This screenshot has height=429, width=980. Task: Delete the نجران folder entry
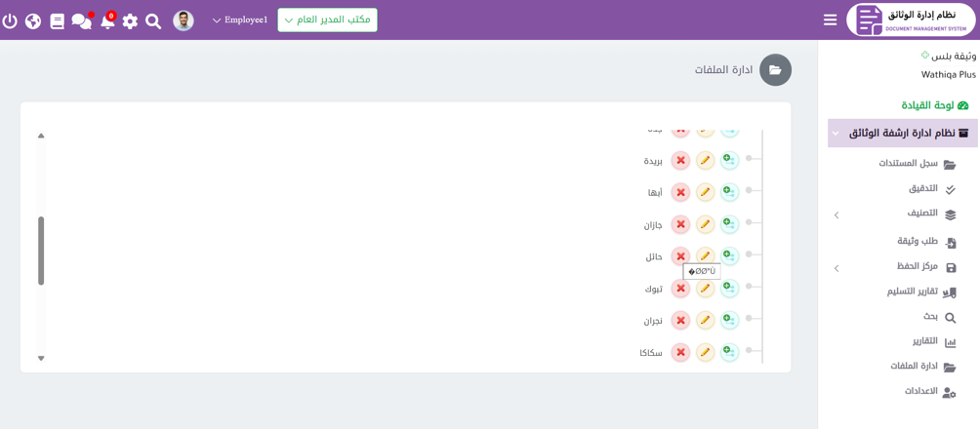tap(680, 320)
